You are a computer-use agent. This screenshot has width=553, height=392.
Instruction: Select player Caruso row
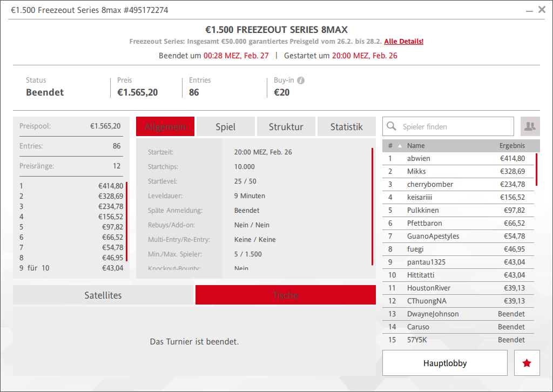tap(458, 327)
